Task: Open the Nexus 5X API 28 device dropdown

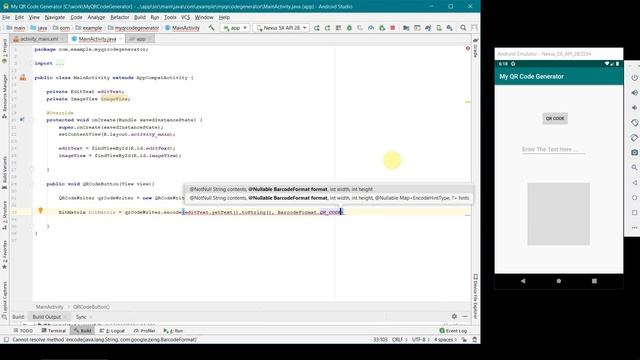Action: [281, 28]
